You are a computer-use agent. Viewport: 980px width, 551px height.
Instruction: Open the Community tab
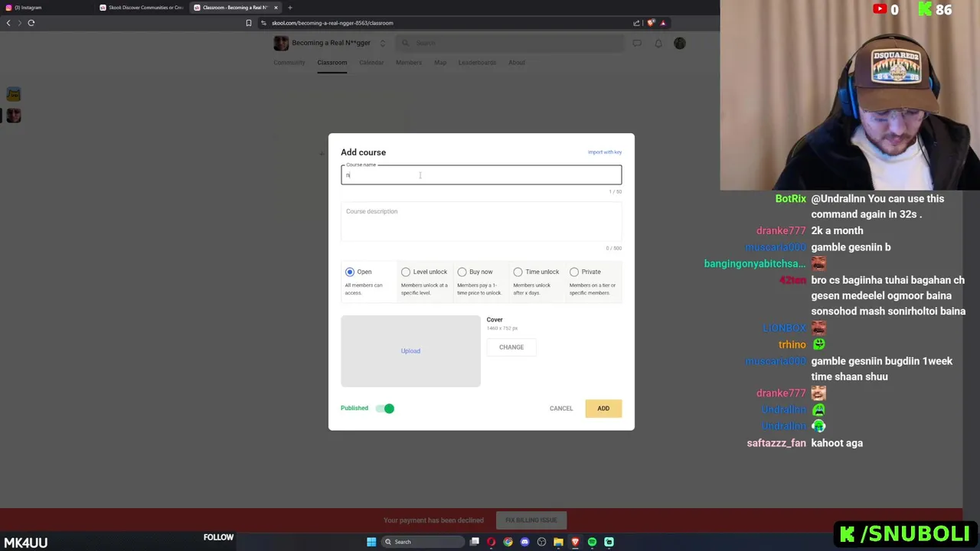[x=289, y=63]
